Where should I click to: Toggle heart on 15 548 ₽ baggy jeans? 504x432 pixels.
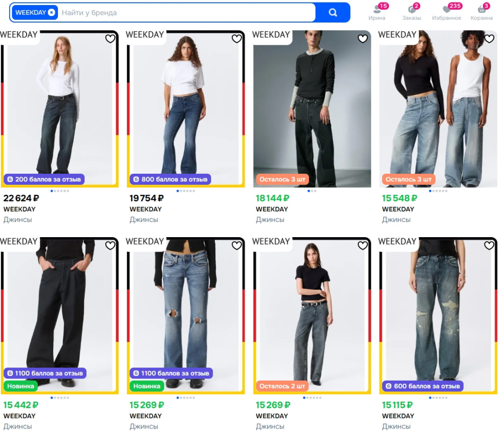[489, 39]
